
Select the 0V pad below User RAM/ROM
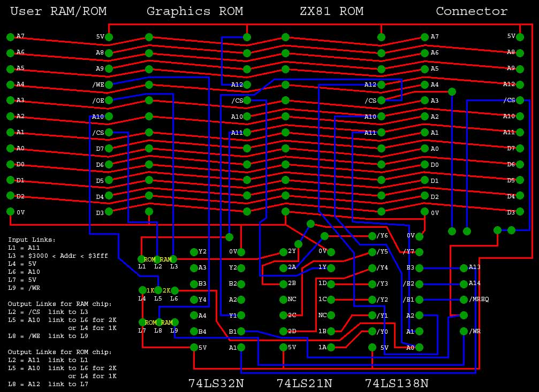10,211
